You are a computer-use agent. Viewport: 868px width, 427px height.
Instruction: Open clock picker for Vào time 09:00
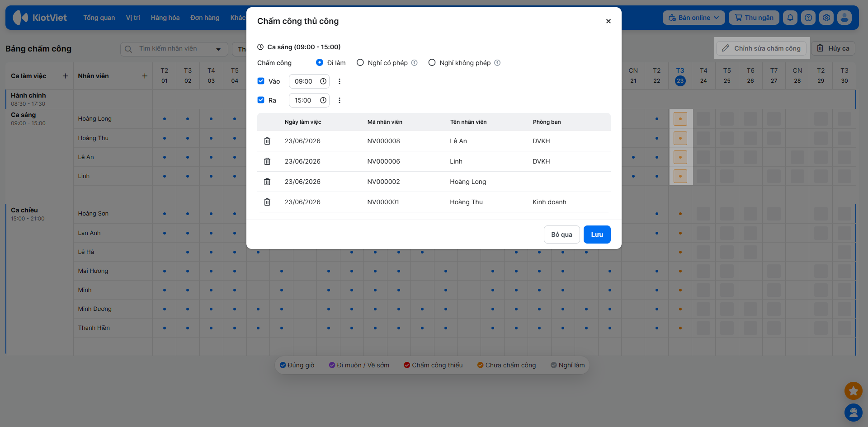click(x=323, y=81)
